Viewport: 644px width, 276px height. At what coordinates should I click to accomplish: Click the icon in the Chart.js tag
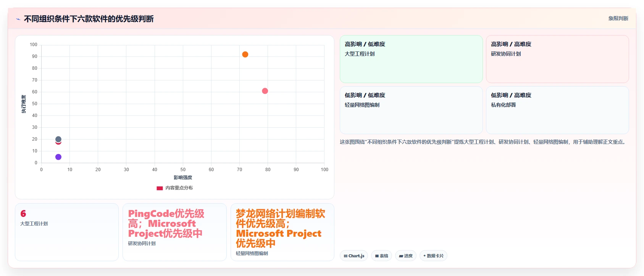(345, 256)
